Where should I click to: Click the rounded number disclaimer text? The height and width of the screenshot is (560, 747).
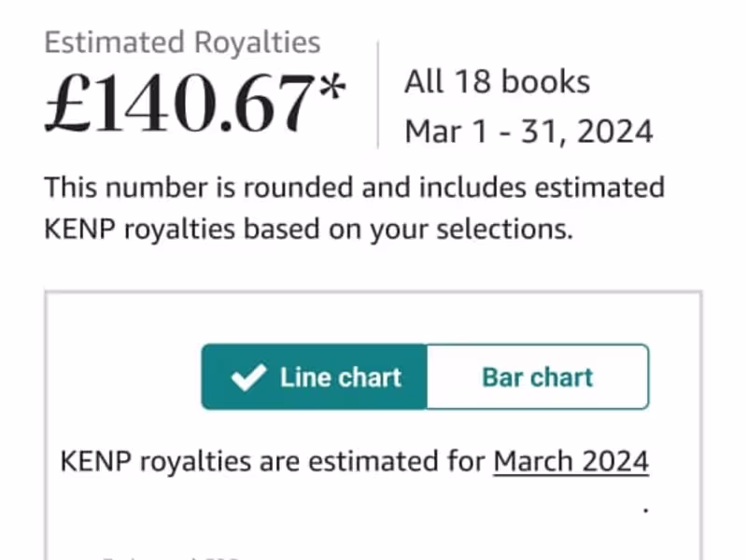point(354,188)
